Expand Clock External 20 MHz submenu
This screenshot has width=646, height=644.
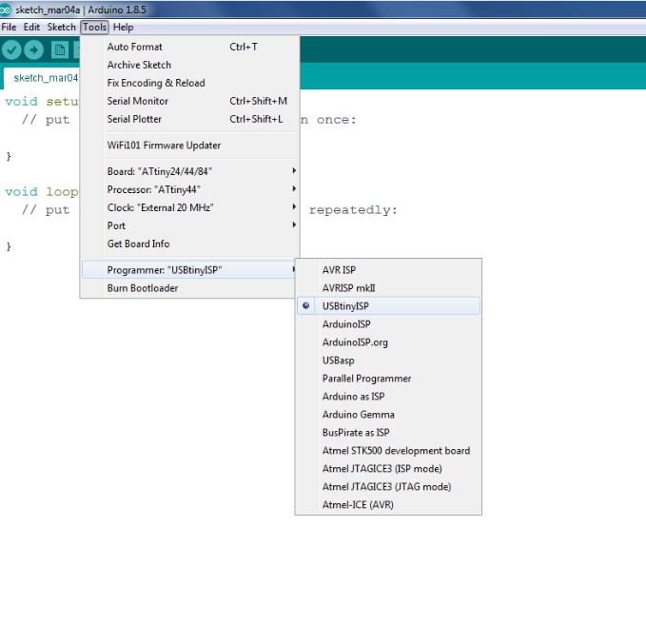tap(190, 207)
